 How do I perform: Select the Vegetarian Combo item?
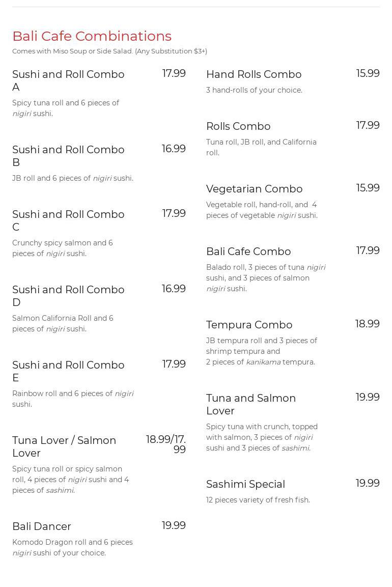(x=254, y=189)
